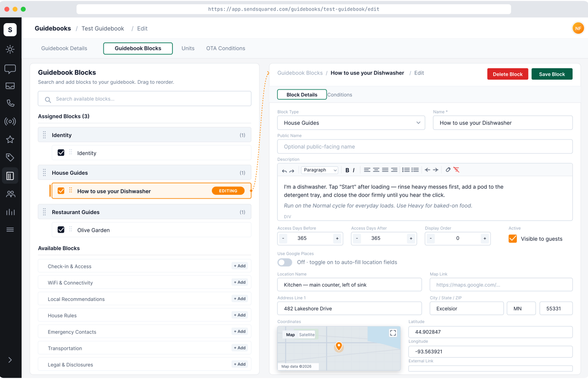
Task: Insert a link in the description editor
Action: [x=448, y=170]
